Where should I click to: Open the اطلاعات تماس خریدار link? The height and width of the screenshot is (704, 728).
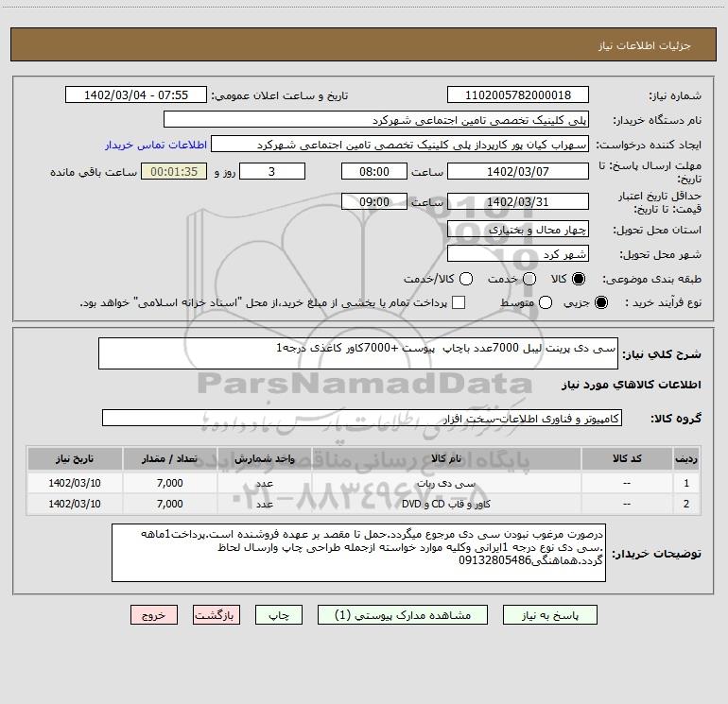click(x=156, y=145)
